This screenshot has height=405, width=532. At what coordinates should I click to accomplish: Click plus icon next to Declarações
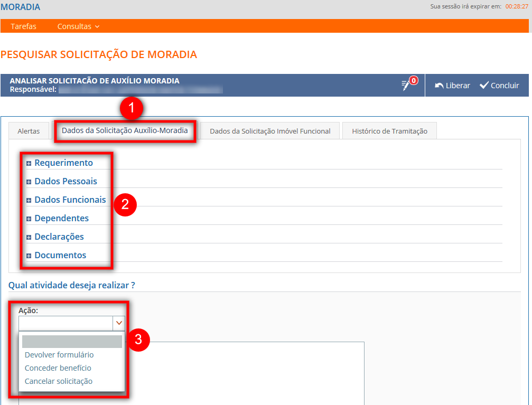coord(29,237)
